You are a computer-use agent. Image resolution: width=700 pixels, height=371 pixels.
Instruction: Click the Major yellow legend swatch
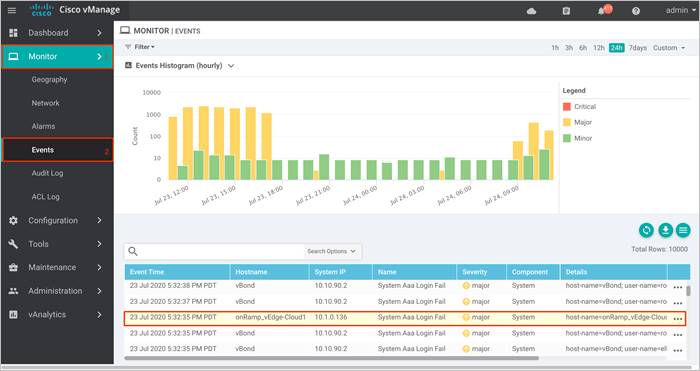tap(567, 122)
